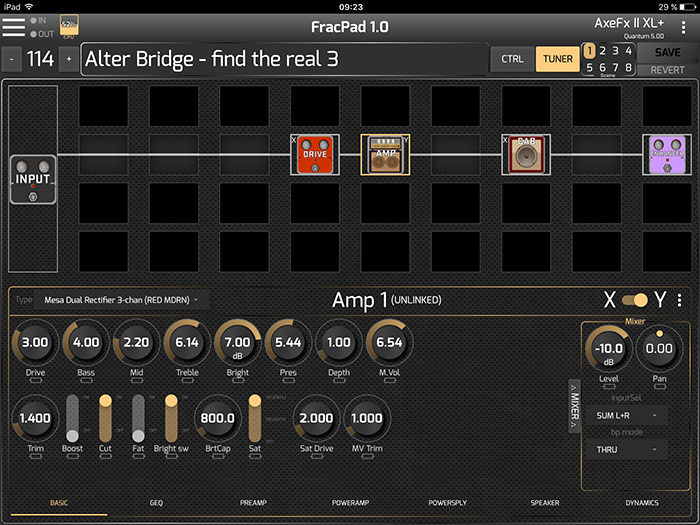Select the purple Enhancer pedal block
The height and width of the screenshot is (525, 700).
coord(667,154)
